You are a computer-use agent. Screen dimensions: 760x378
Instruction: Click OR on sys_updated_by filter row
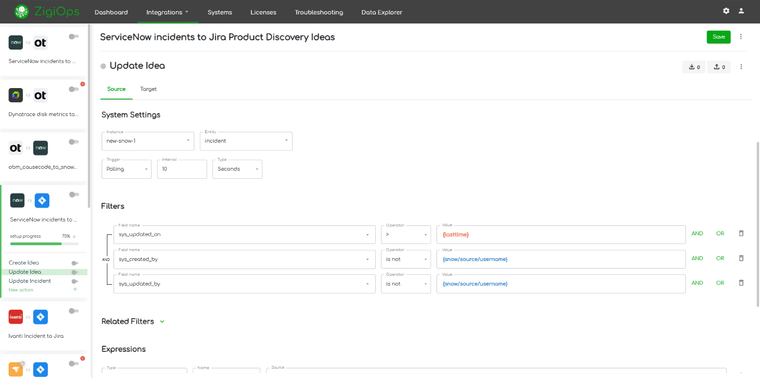720,283
